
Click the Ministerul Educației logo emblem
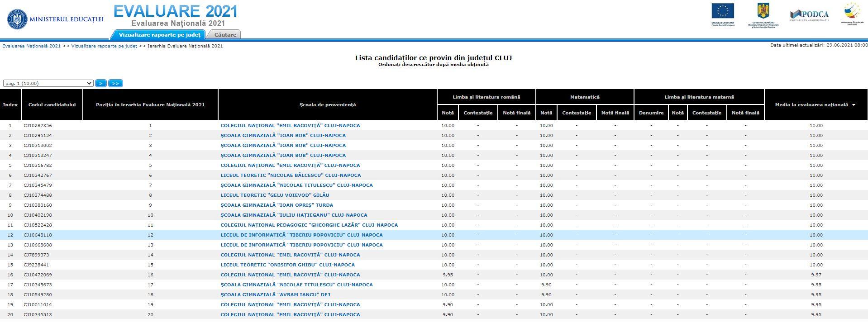(x=17, y=19)
